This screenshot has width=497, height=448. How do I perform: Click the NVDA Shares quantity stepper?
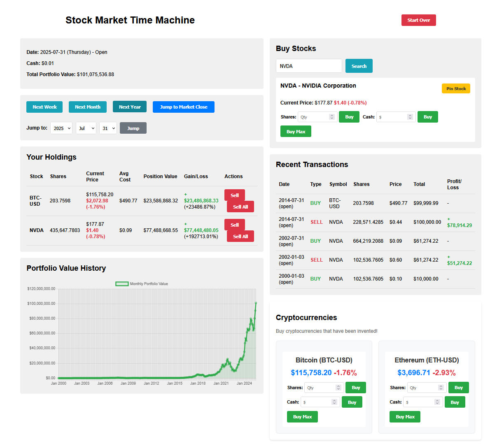[331, 117]
